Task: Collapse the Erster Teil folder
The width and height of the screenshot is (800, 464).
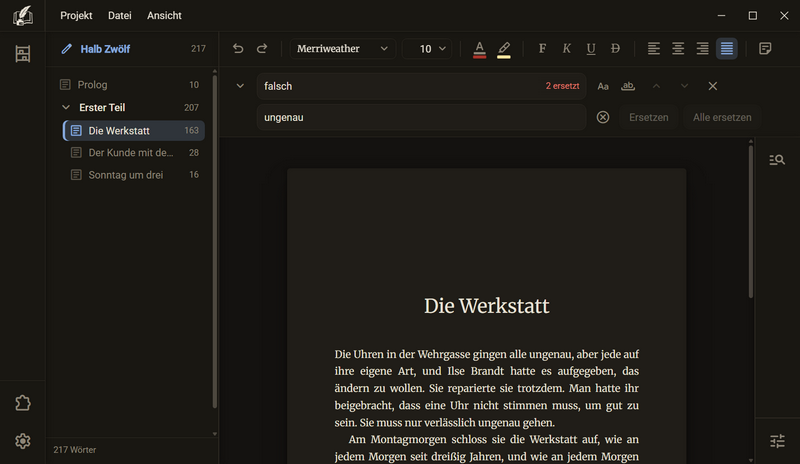Action: [x=66, y=108]
